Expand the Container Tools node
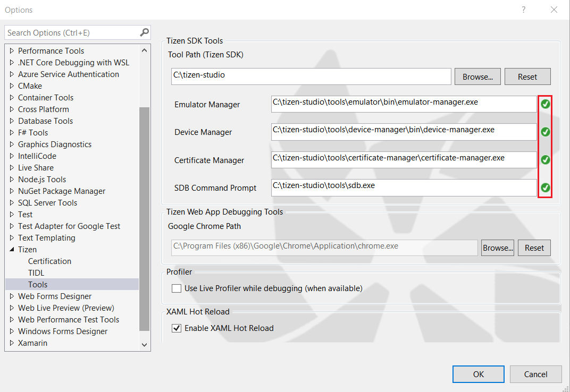The image size is (570, 392). [12, 97]
